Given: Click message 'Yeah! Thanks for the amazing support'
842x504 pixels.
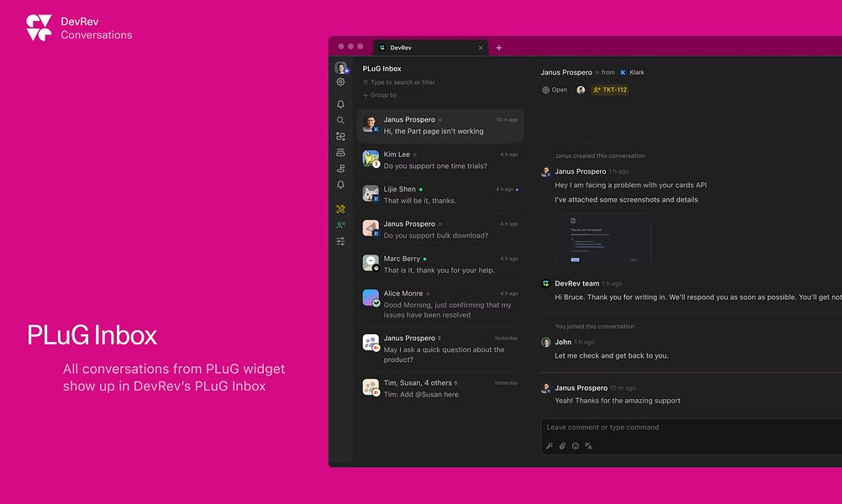Looking at the screenshot, I should tap(618, 401).
